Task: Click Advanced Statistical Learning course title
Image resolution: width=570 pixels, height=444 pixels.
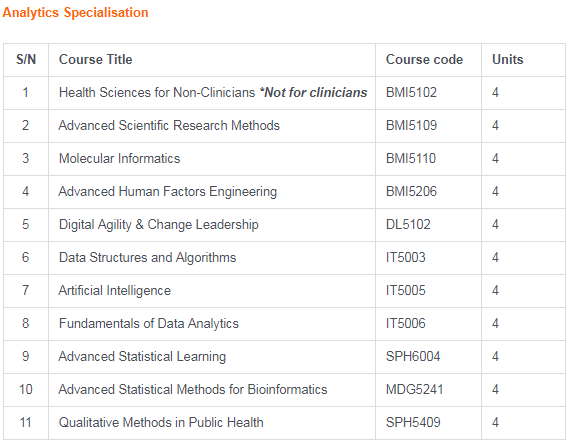Action: point(142,357)
